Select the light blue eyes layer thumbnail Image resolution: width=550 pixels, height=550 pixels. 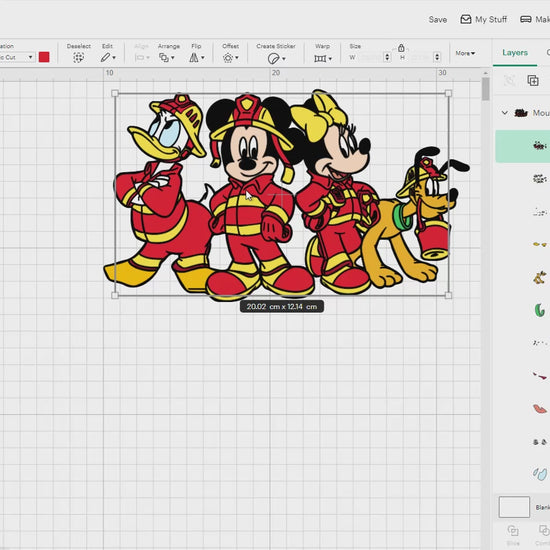[x=540, y=474]
